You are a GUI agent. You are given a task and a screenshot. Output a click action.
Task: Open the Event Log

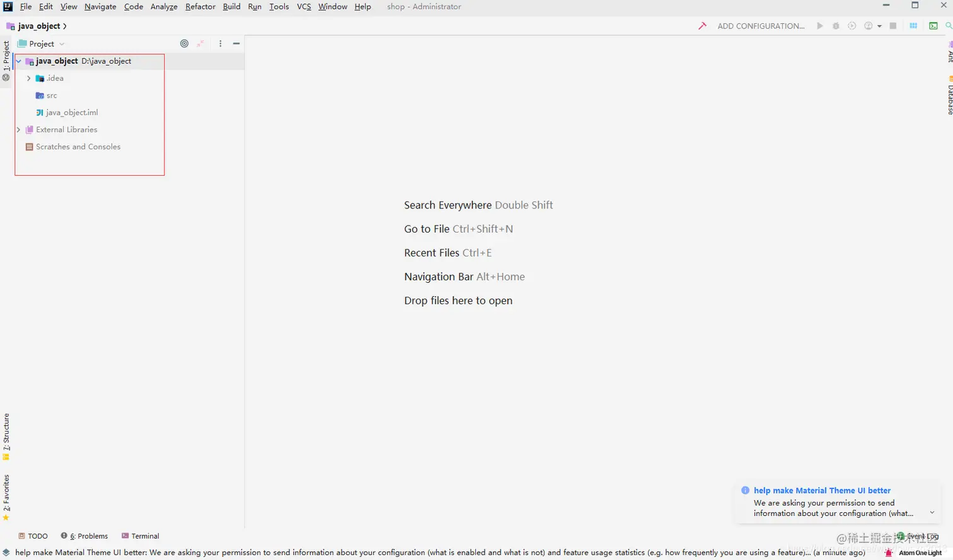(x=918, y=536)
